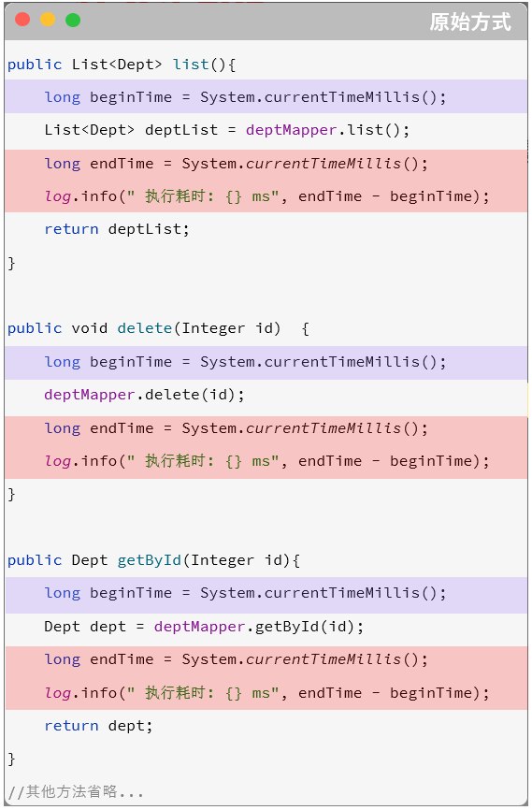Click the 'return dept;' line
This screenshot has height=810, width=532.
99,726
